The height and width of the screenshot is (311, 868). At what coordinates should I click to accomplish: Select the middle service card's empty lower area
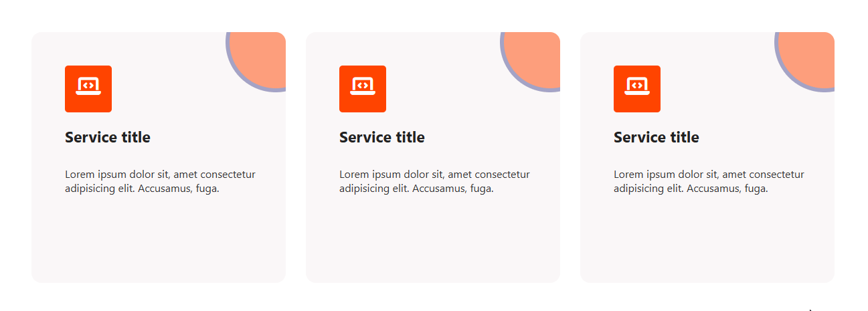(x=433, y=241)
